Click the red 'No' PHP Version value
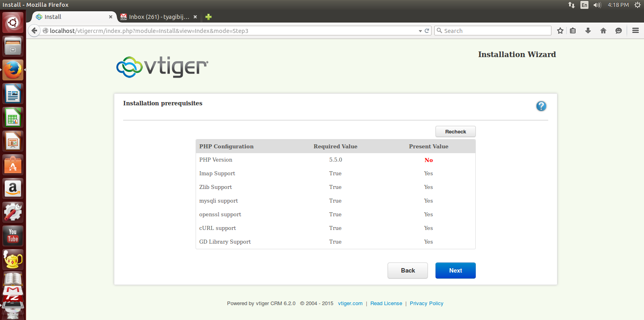This screenshot has width=644, height=320. (x=429, y=160)
